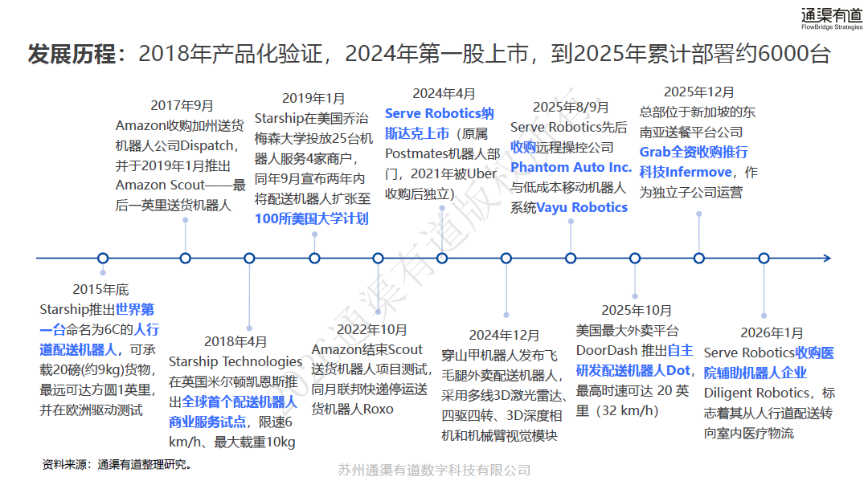868x481 pixels.
Task: Click blue text '研发配送机器人Dot'
Action: pos(633,370)
